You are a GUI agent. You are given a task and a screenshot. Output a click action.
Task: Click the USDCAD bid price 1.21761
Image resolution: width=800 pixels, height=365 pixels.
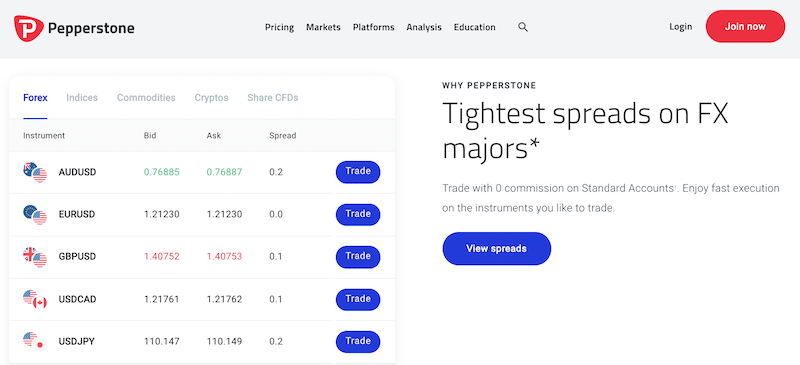click(x=162, y=299)
